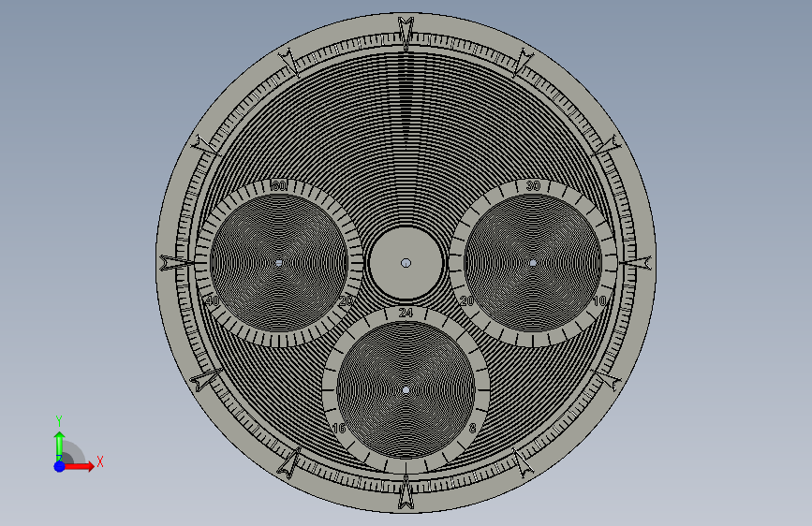This screenshot has width=812, height=526.
Task: Select the 6 o'clock hour marker at bottom
Action: [406, 492]
